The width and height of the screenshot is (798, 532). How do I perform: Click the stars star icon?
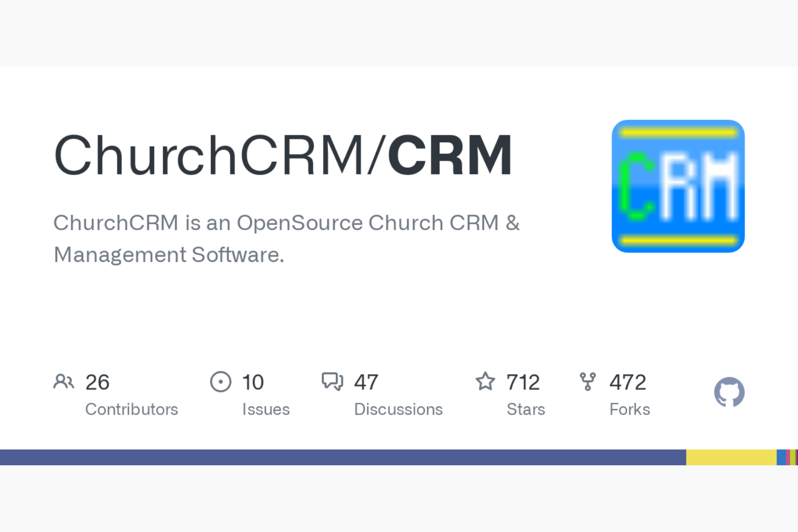485,381
